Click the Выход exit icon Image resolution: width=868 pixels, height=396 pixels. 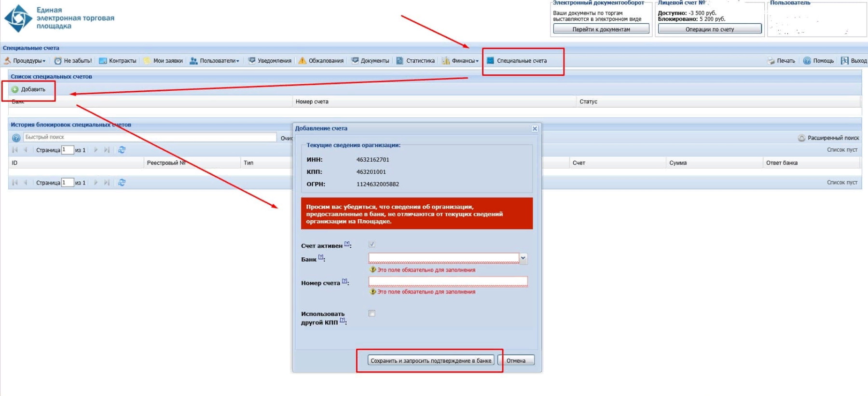click(x=844, y=61)
